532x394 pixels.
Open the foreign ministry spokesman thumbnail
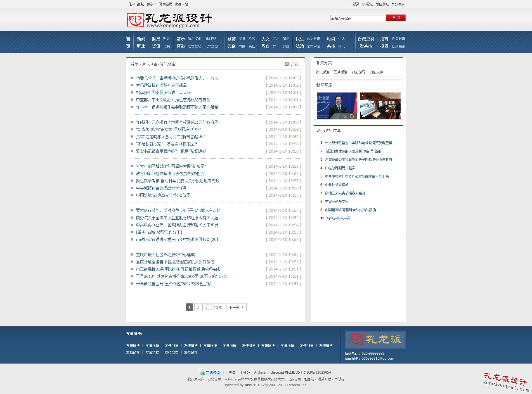(x=337, y=106)
